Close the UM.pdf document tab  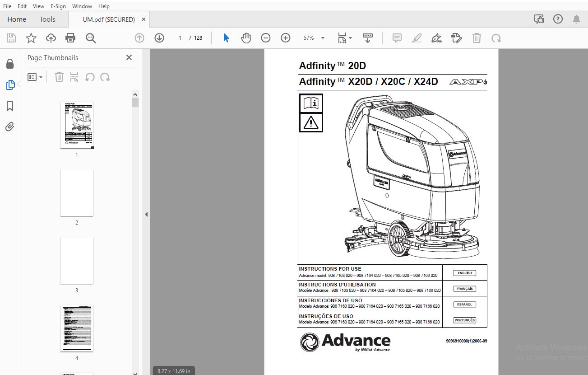144,19
